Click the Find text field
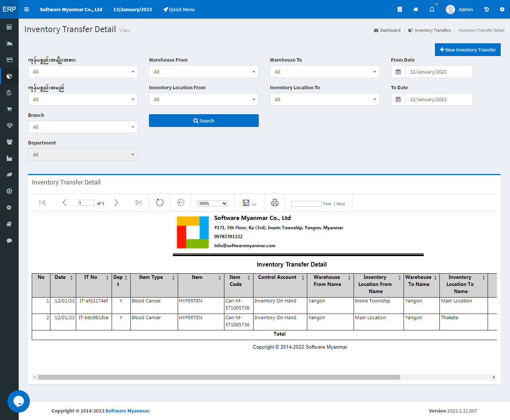510x420 pixels. (x=306, y=204)
